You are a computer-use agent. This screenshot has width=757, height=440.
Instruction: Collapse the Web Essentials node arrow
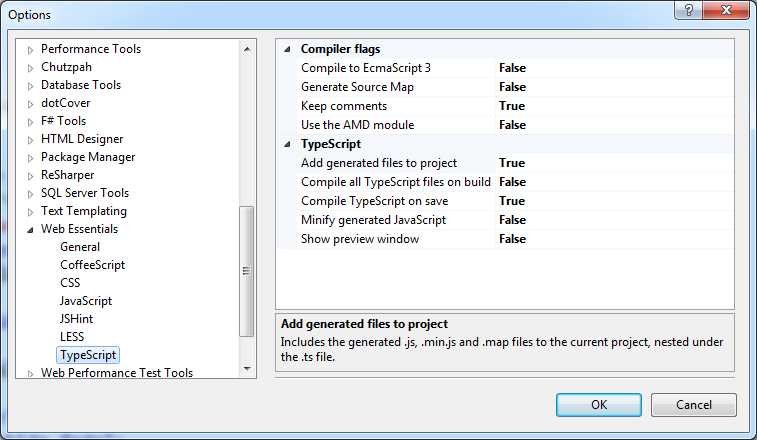click(x=30, y=230)
